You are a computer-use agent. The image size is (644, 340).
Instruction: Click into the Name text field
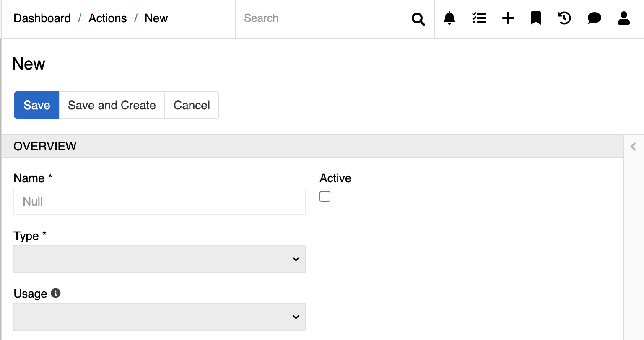tap(160, 201)
